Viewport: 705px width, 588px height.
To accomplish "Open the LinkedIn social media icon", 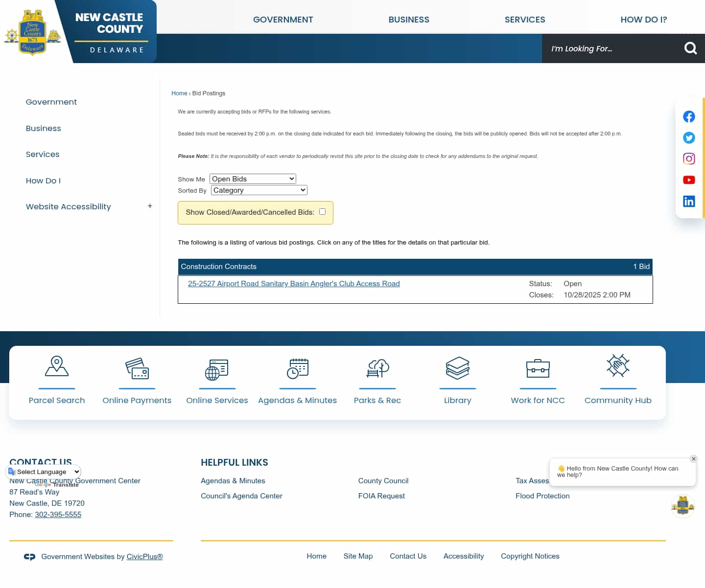I will tap(689, 201).
